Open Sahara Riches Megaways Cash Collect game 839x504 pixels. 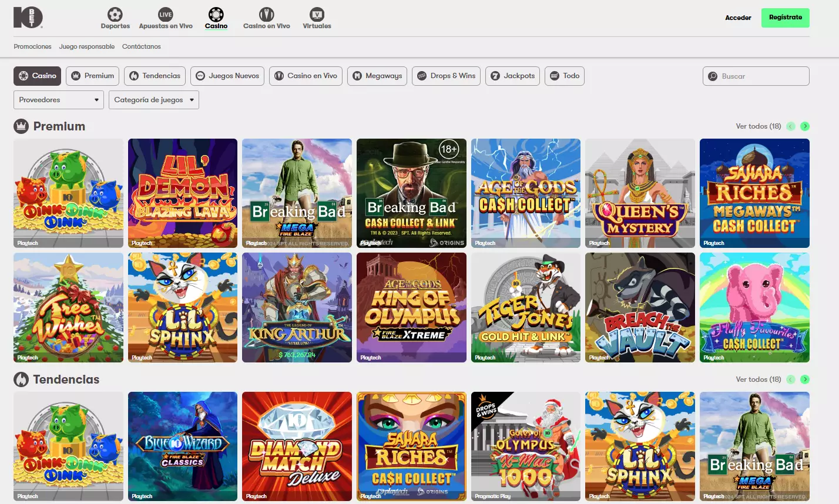coord(754,193)
